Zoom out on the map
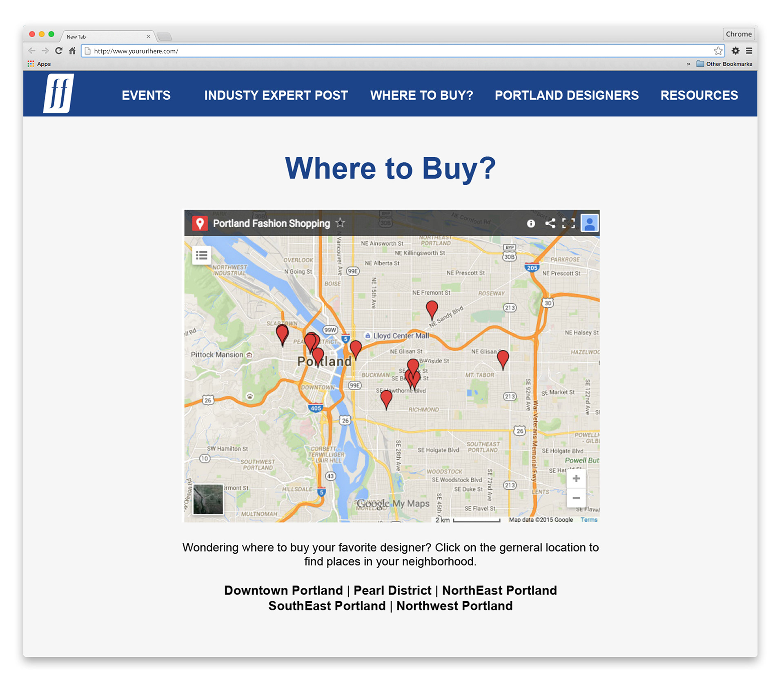Screen dimensions: 784x682 [576, 498]
